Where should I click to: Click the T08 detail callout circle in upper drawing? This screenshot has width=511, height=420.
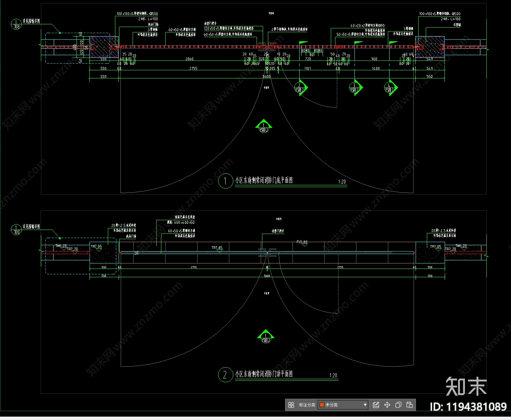click(x=16, y=24)
